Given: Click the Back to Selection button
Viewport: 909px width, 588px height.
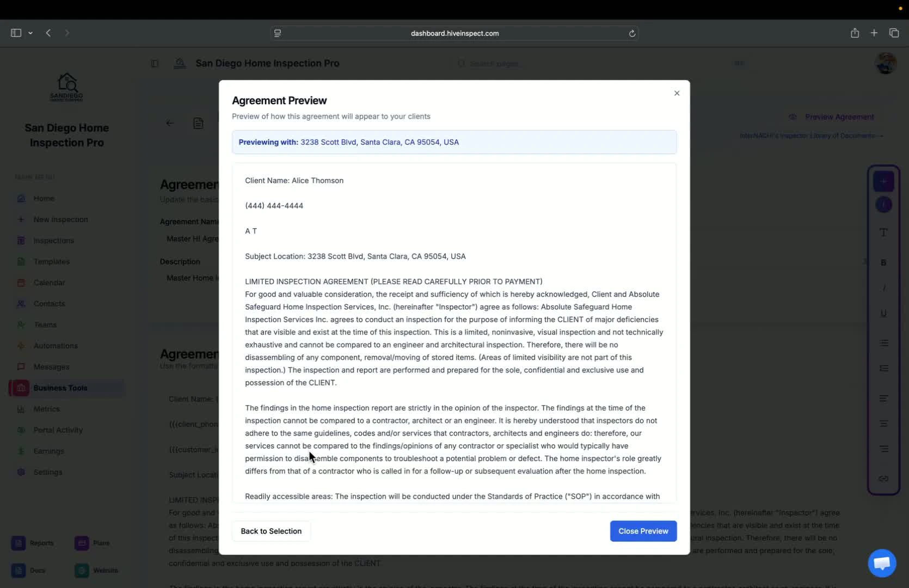Looking at the screenshot, I should pos(271,531).
